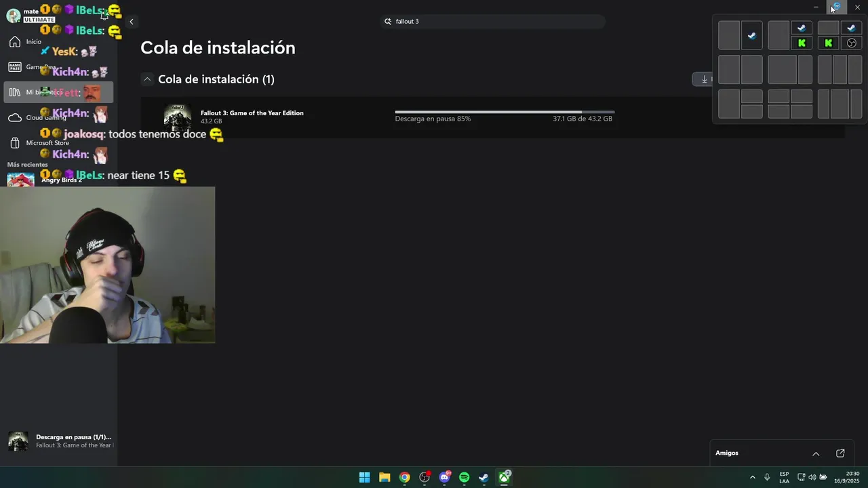The image size is (868, 488).
Task: Click the microphone icon in the system tray
Action: [767, 477]
